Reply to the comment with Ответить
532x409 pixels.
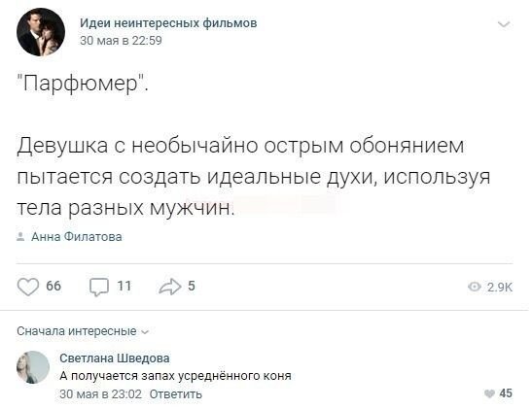pos(175,394)
